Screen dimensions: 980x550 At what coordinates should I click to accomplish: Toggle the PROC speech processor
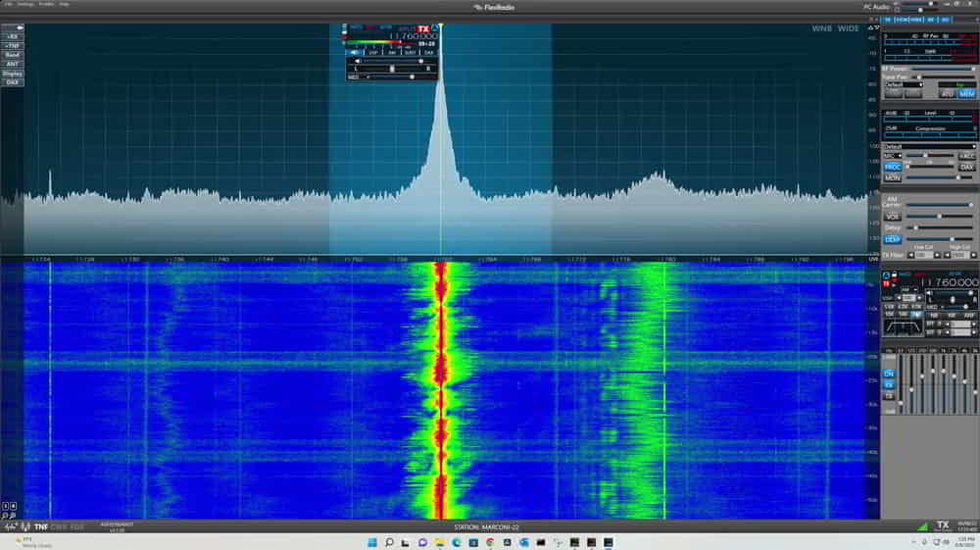[893, 168]
